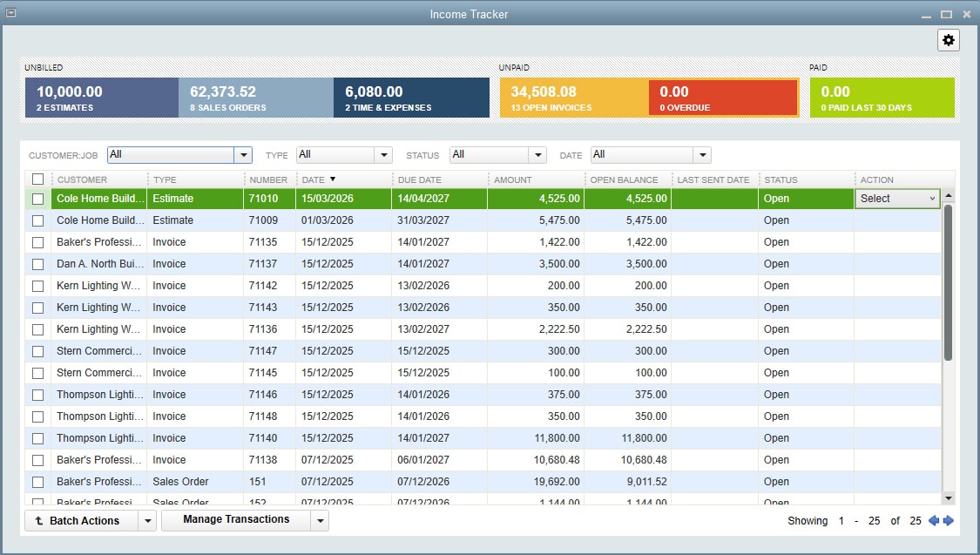
Task: Filter by the 8 Sales Orders tile
Action: (256, 98)
